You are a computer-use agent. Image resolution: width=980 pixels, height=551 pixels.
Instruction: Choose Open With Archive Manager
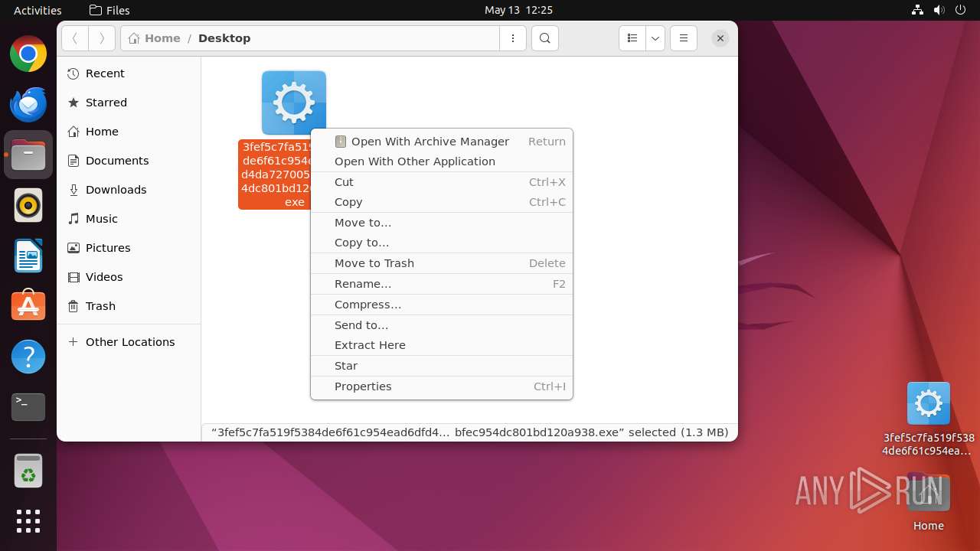coord(442,142)
